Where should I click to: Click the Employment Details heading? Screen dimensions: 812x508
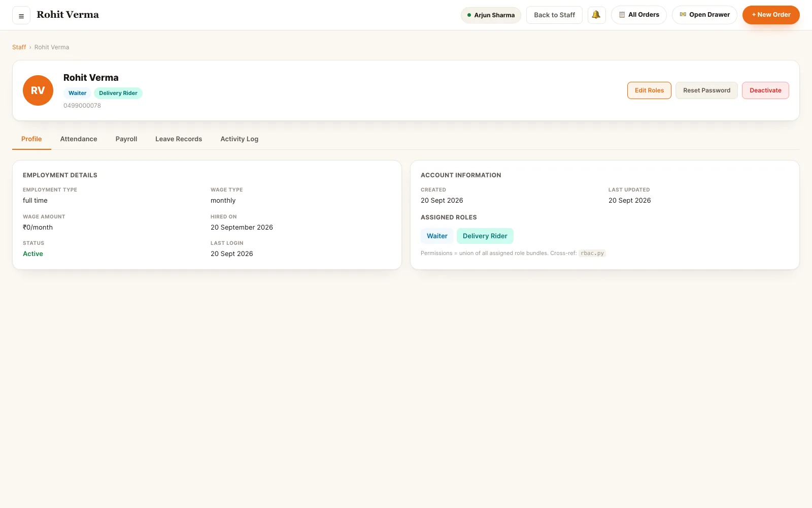pyautogui.click(x=60, y=175)
